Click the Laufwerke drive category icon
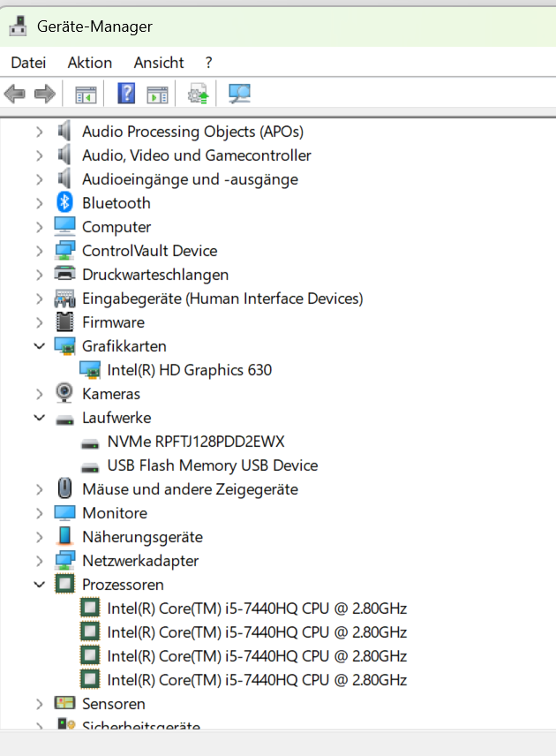556x756 pixels. click(64, 420)
